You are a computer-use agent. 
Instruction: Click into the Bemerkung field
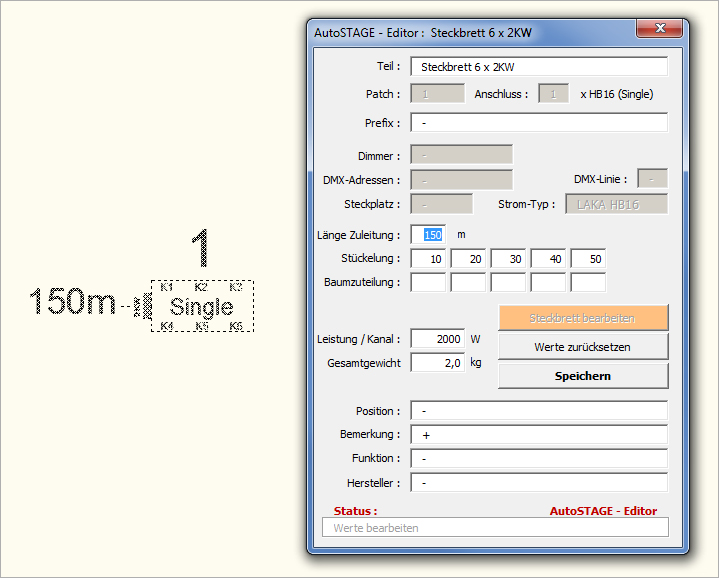[538, 435]
